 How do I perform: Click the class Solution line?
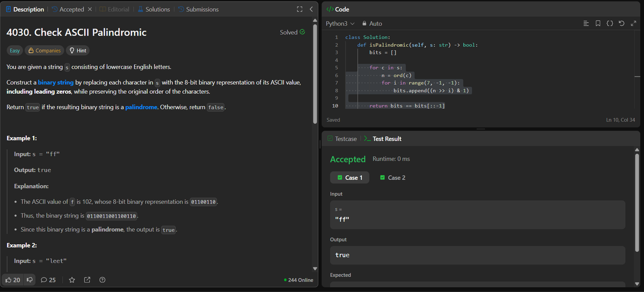pyautogui.click(x=368, y=37)
